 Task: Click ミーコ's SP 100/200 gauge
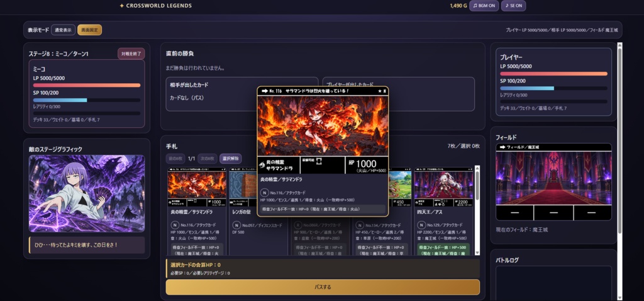coord(87,100)
